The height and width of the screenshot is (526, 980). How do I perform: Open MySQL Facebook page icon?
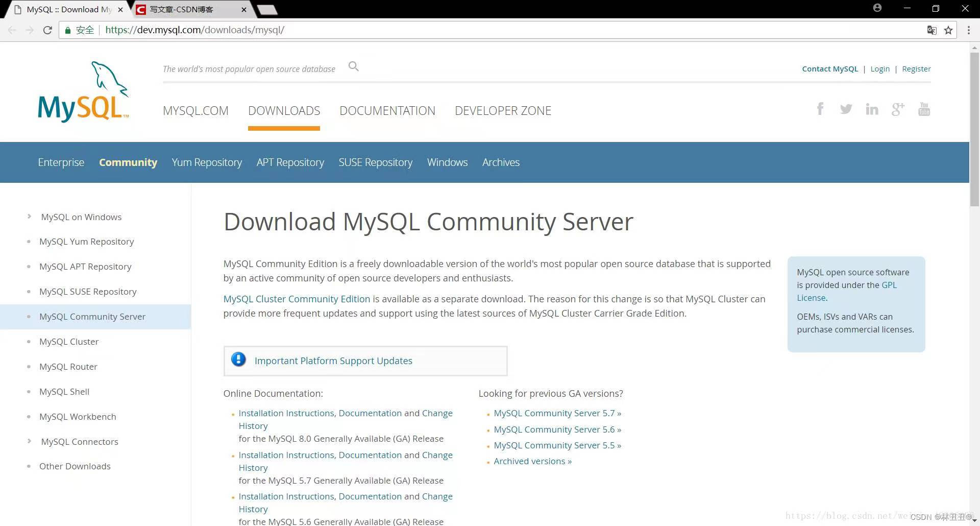(x=820, y=109)
